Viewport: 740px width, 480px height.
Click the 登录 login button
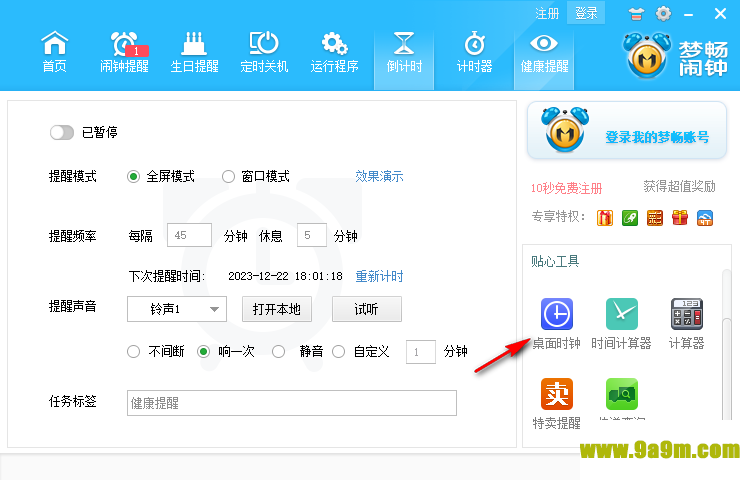586,13
